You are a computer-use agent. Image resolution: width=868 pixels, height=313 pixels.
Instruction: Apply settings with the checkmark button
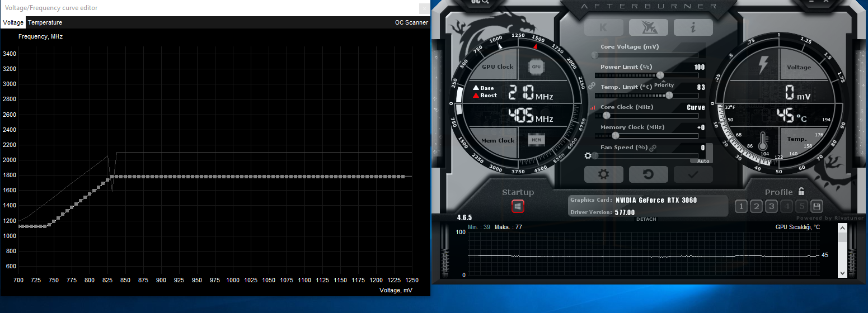[x=693, y=174]
